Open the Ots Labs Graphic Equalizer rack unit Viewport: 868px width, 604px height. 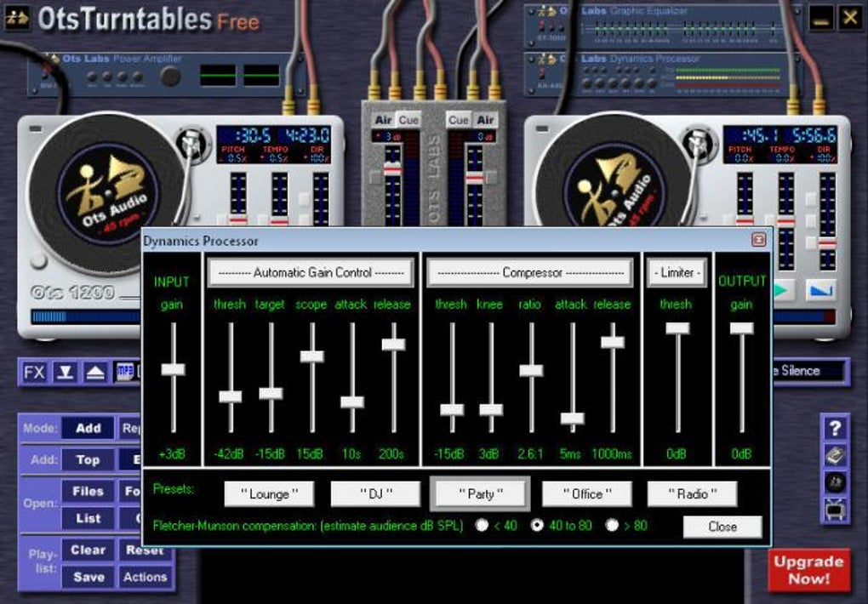661,26
